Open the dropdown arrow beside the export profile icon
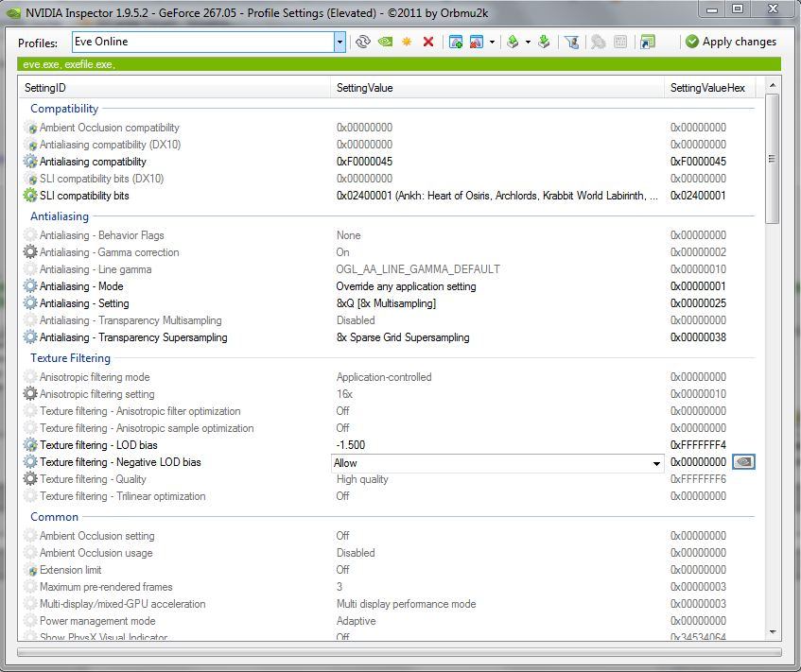Viewport: 801px width, 672px height. 529,42
